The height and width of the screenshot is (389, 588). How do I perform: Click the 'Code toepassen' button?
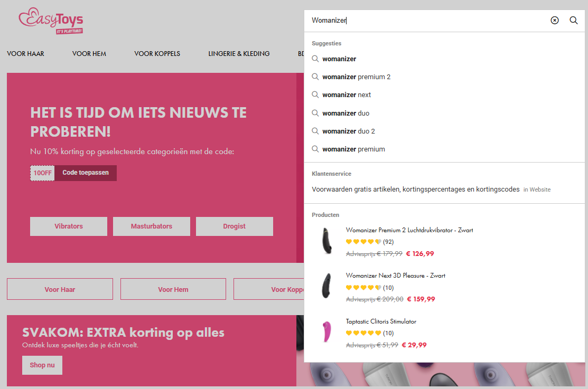[x=86, y=173]
